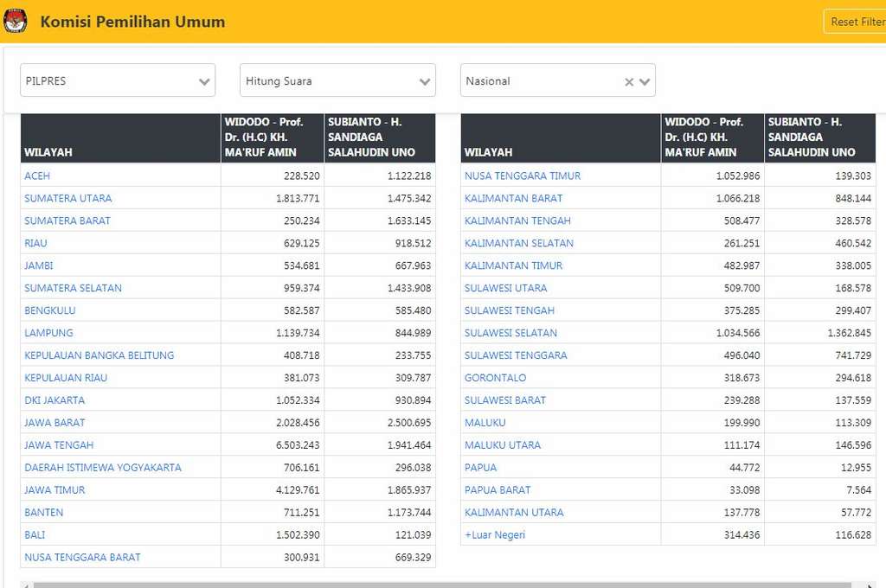Open the ACEH province link
The height and width of the screenshot is (588, 886).
pos(37,176)
